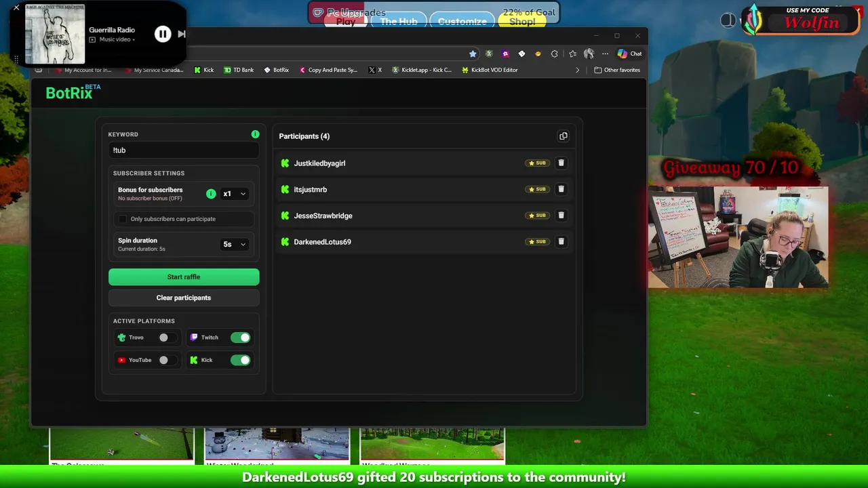The image size is (868, 488).
Task: Open the TD Bank bookmark
Action: tap(238, 70)
